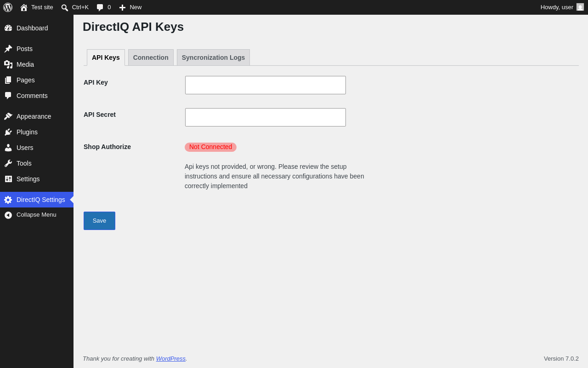
Task: Click the API Secret field label
Action: [x=100, y=115]
